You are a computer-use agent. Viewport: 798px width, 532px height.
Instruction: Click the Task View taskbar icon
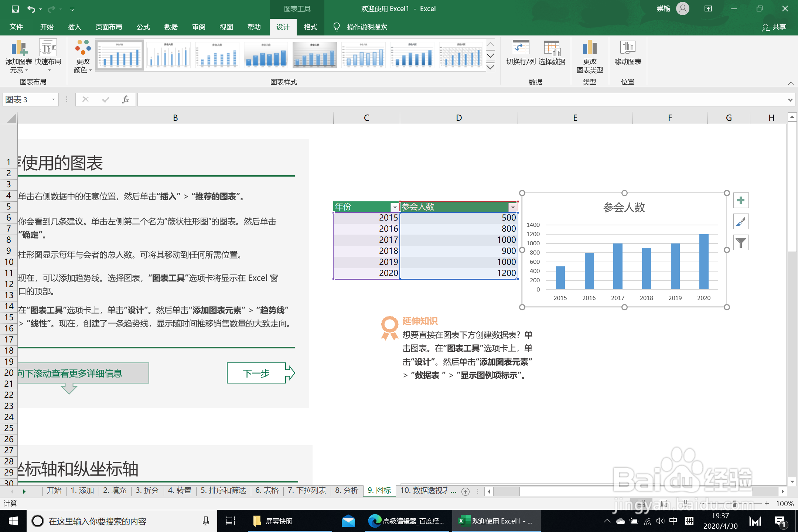coord(231,521)
